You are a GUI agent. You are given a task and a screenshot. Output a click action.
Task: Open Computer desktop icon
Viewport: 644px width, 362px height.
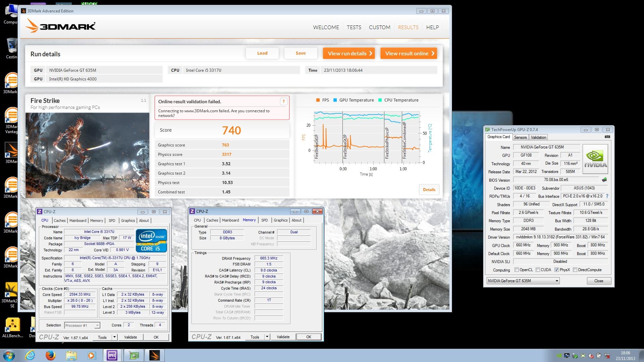(11, 14)
